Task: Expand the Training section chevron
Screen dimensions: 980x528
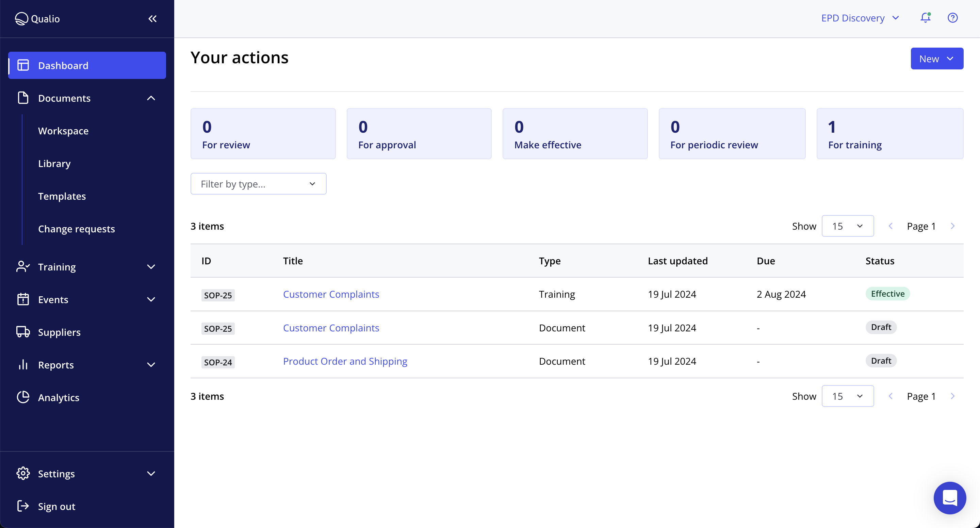Action: point(151,267)
